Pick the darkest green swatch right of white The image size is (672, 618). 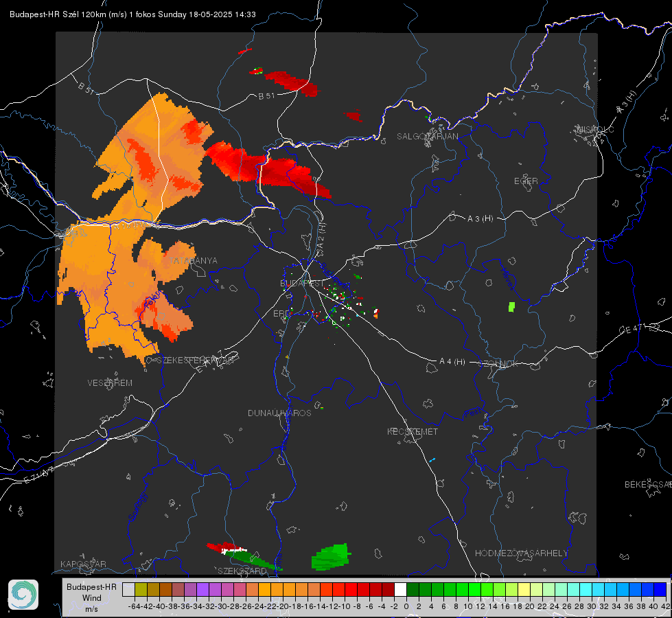(413, 589)
